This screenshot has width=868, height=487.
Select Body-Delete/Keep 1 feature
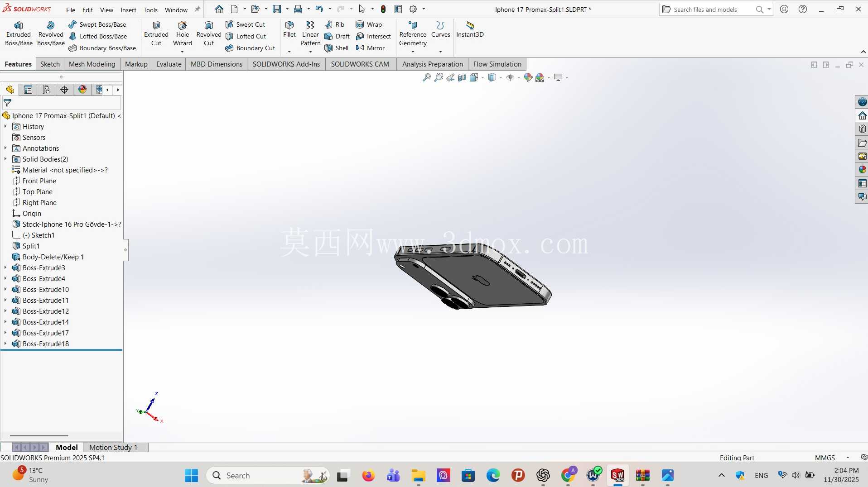click(x=53, y=257)
